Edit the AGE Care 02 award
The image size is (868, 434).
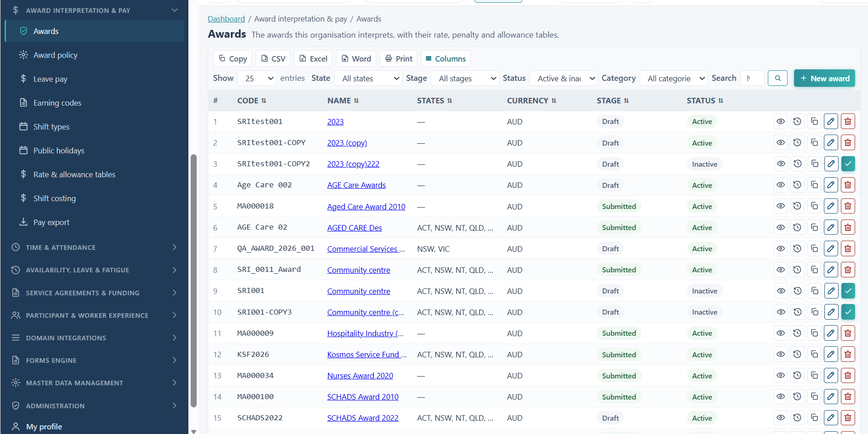[831, 227]
